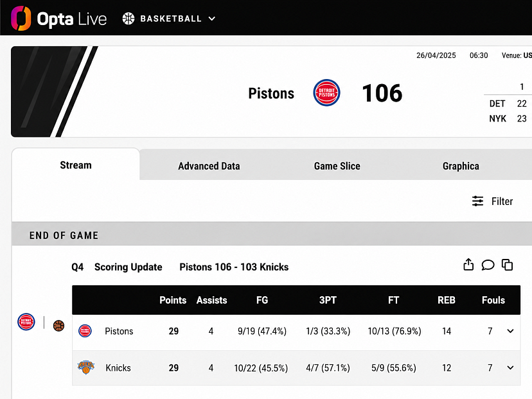This screenshot has width=532, height=399.
Task: Open the Filter options
Action: 492,201
